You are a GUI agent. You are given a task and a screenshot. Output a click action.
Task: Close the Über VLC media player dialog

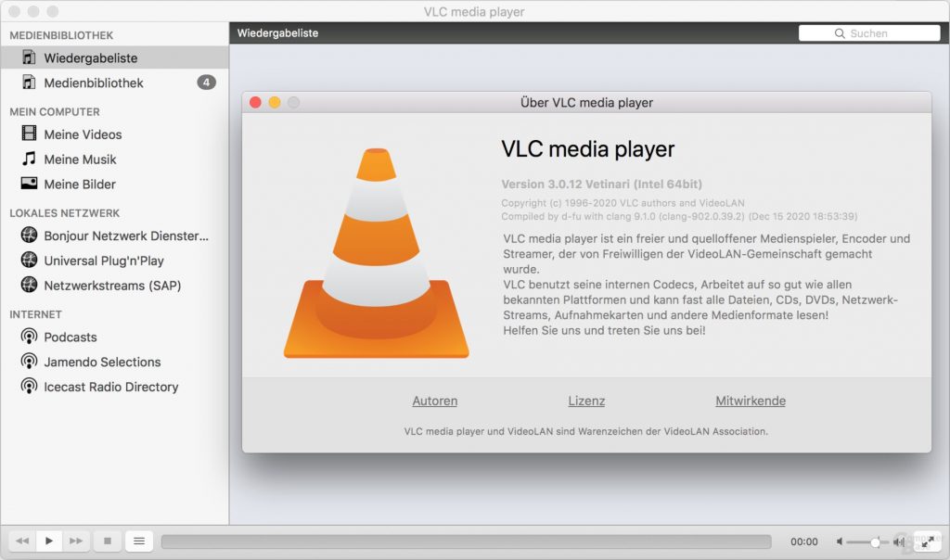(x=255, y=102)
